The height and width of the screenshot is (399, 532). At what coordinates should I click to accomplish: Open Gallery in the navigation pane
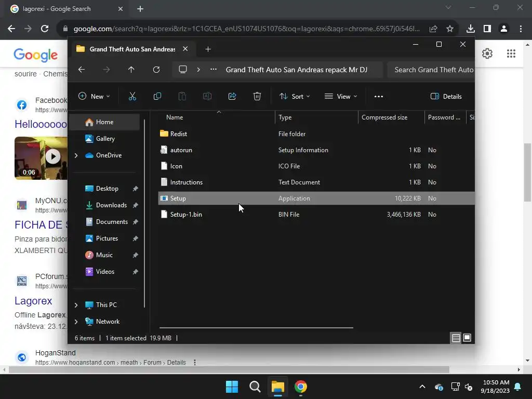(x=104, y=139)
